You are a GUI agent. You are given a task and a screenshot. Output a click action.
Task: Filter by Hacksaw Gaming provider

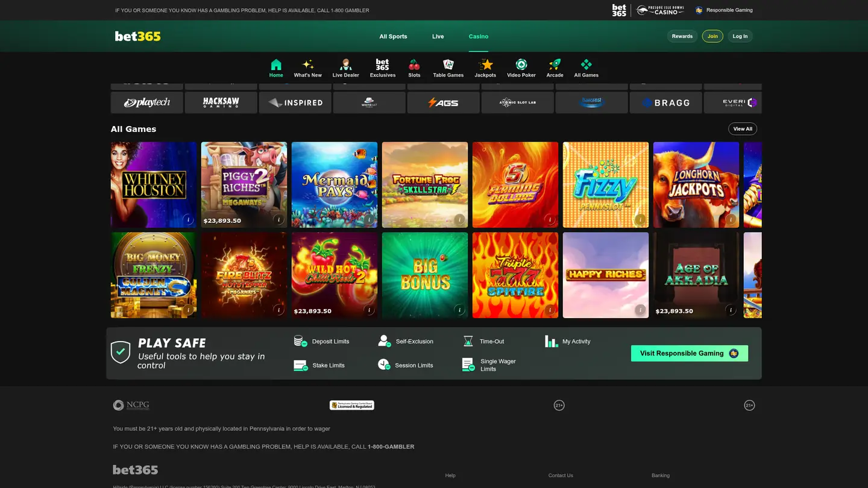coord(221,102)
